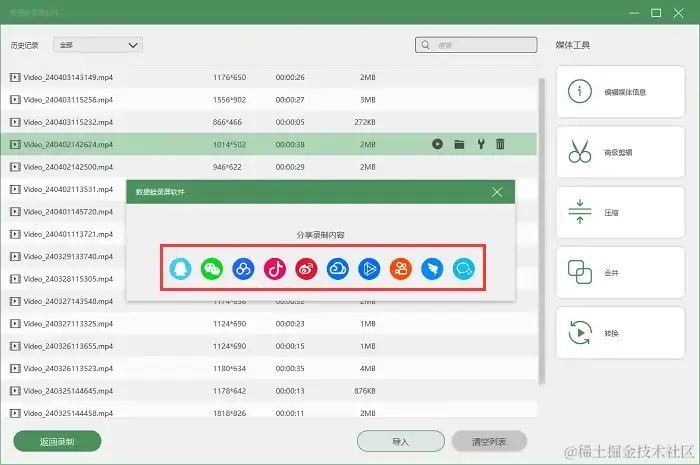The width and height of the screenshot is (700, 465).
Task: Click the 00:00:35 duration cell
Action: point(290,368)
